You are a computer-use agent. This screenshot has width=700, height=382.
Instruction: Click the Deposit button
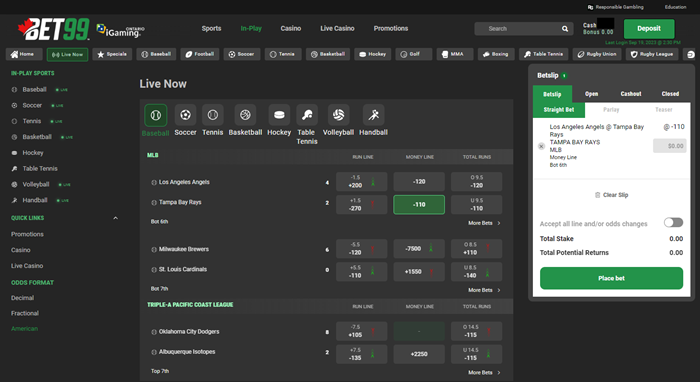pyautogui.click(x=649, y=29)
